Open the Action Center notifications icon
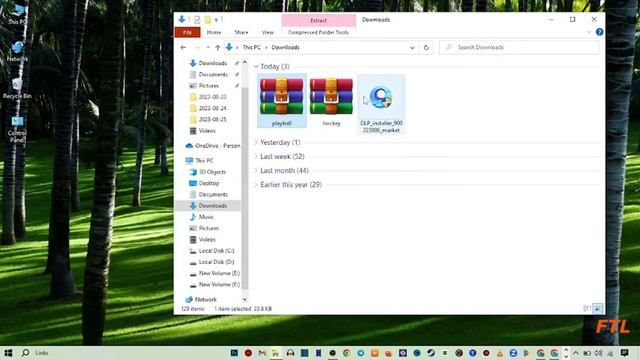Viewport: 640px width, 360px height. pyautogui.click(x=624, y=353)
